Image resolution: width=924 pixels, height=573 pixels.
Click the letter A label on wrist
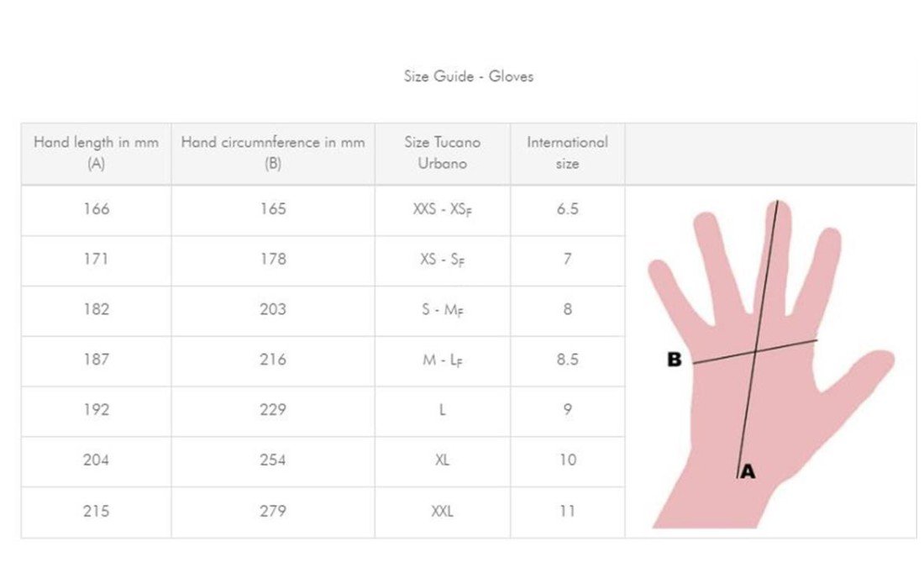pos(748,472)
